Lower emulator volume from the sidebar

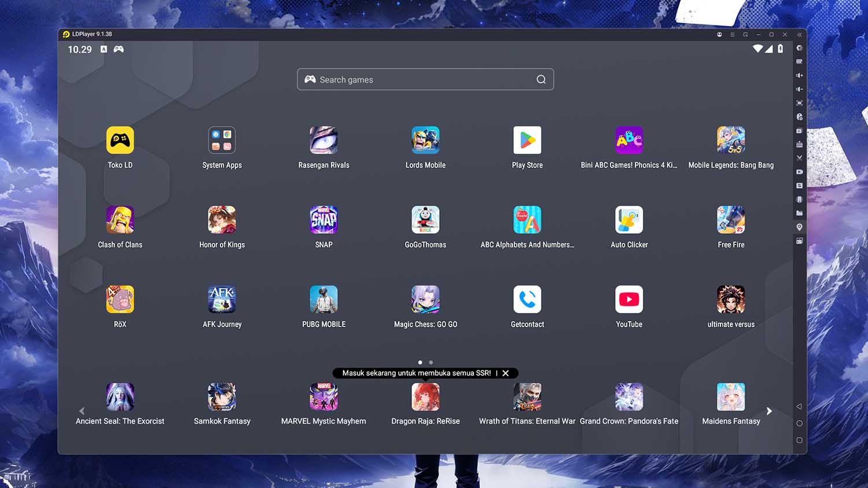coord(799,89)
